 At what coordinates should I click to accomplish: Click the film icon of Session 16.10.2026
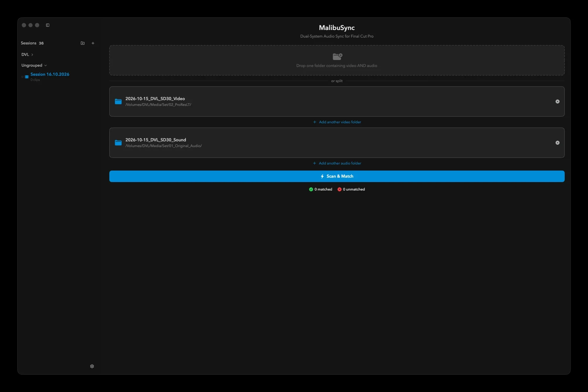27,77
